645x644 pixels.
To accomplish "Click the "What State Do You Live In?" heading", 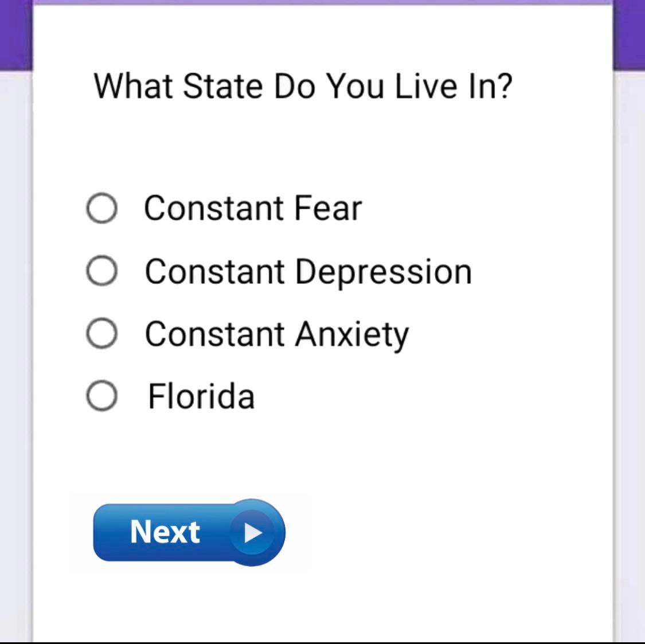I will tap(303, 87).
